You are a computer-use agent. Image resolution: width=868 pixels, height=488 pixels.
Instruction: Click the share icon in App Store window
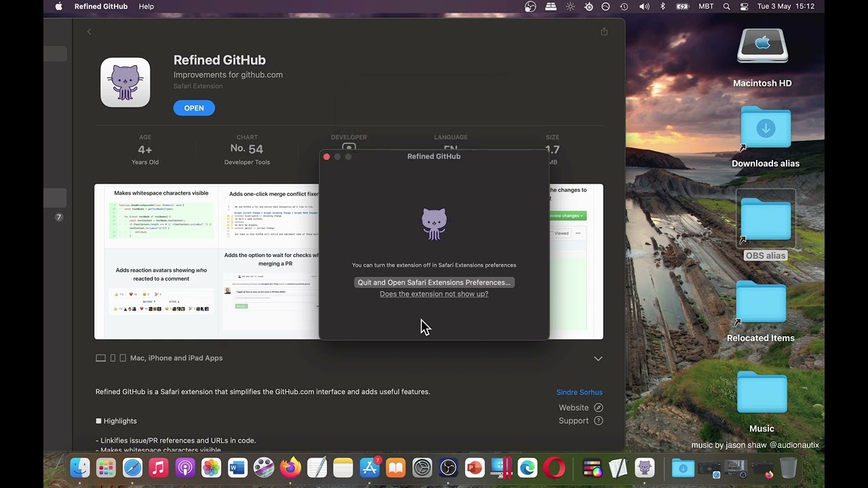[x=604, y=31]
